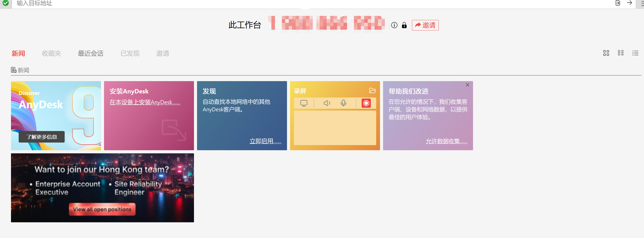Click the 立即启用 link in discovery card

point(266,141)
